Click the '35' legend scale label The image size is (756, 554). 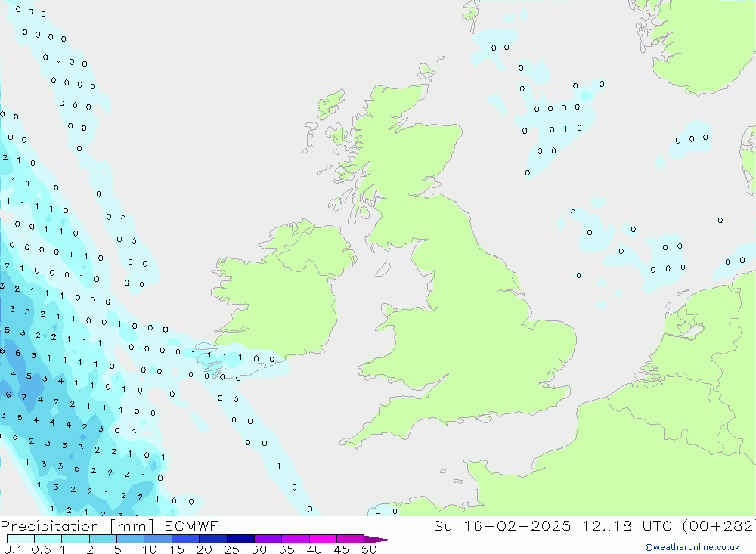[x=287, y=549]
